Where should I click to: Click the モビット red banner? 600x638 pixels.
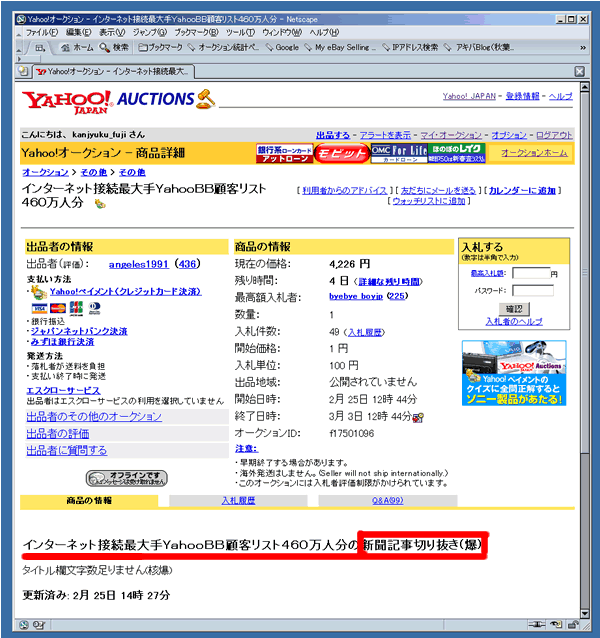tap(342, 153)
